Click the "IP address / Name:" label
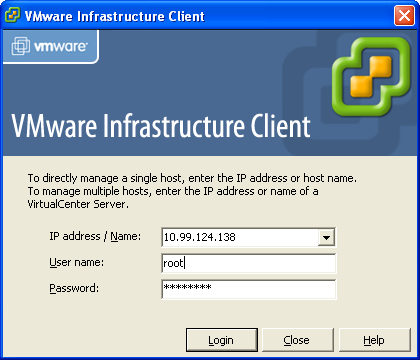 [x=95, y=237]
